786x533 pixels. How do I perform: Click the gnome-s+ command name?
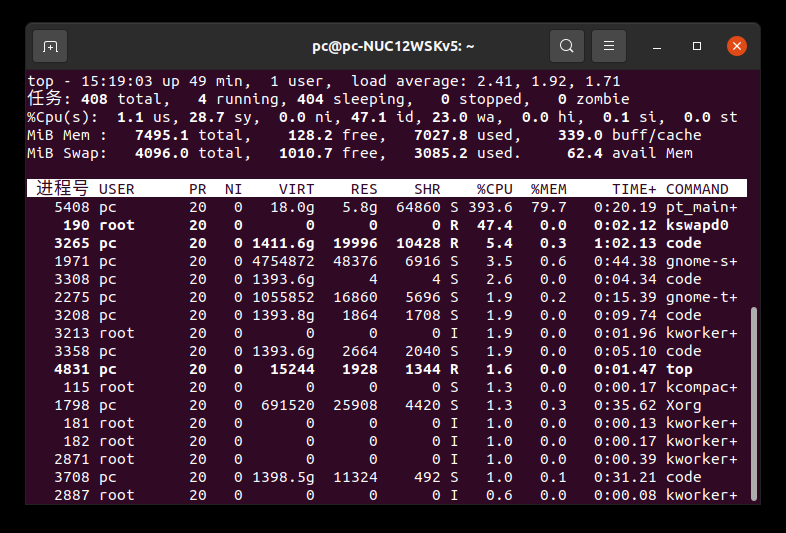tap(702, 261)
